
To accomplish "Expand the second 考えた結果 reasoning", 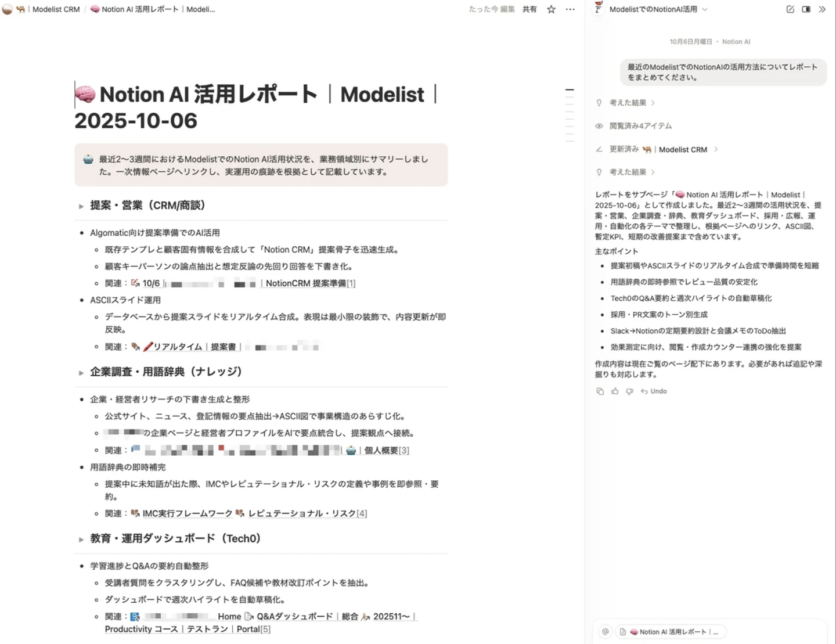I will click(632, 172).
